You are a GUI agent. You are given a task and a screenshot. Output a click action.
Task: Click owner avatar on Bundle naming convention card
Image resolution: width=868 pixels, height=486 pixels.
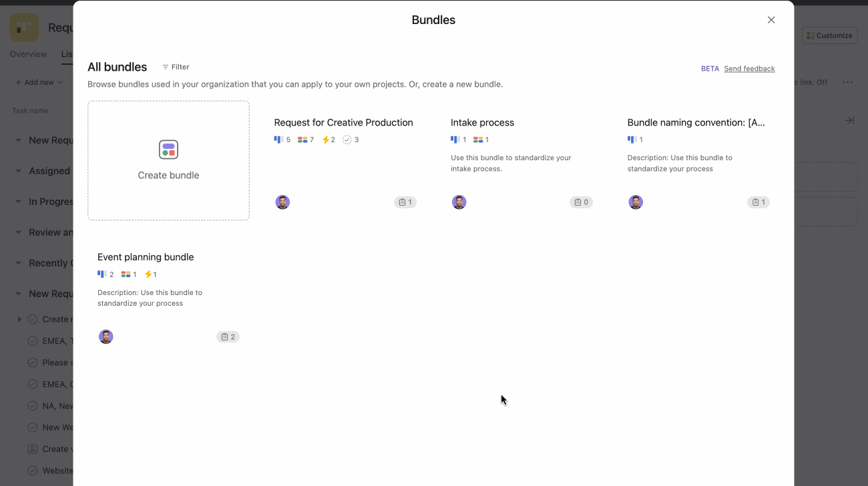point(636,202)
